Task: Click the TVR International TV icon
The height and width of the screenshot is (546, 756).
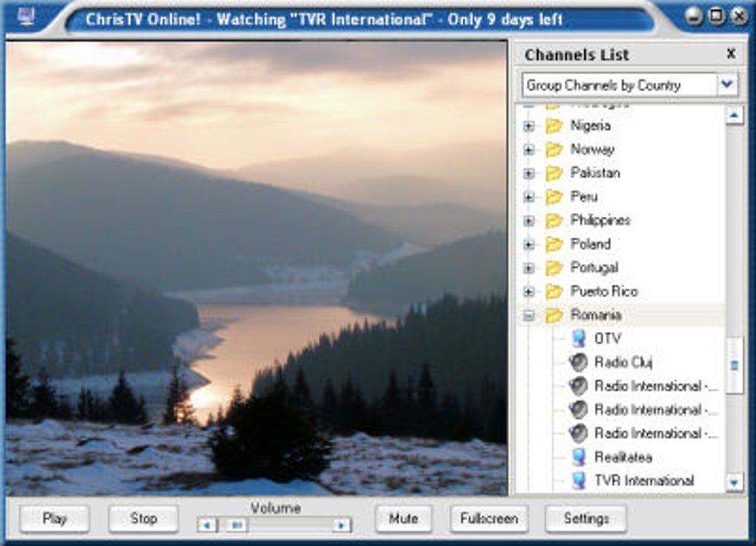Action: tap(579, 481)
